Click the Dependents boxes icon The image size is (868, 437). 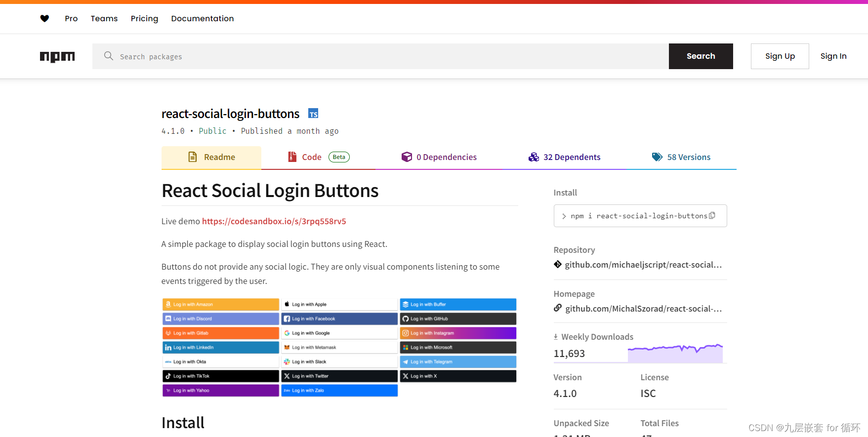(x=534, y=157)
